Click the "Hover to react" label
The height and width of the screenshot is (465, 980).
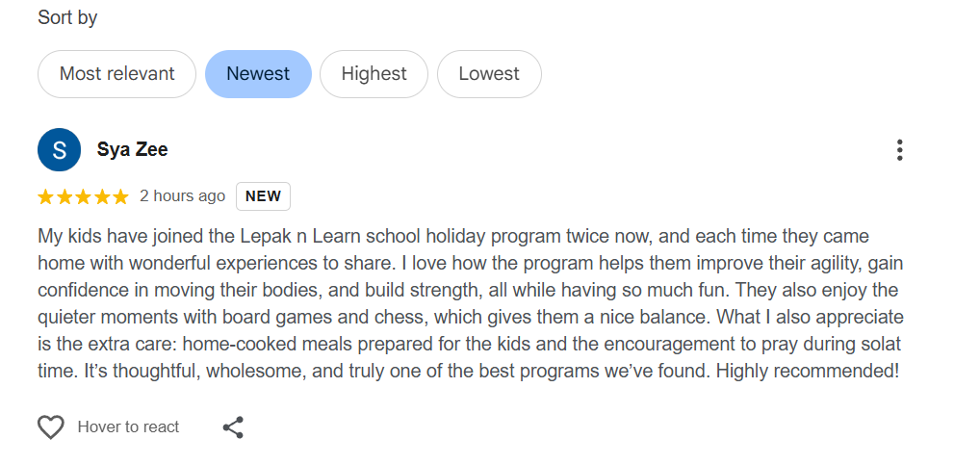pyautogui.click(x=128, y=427)
